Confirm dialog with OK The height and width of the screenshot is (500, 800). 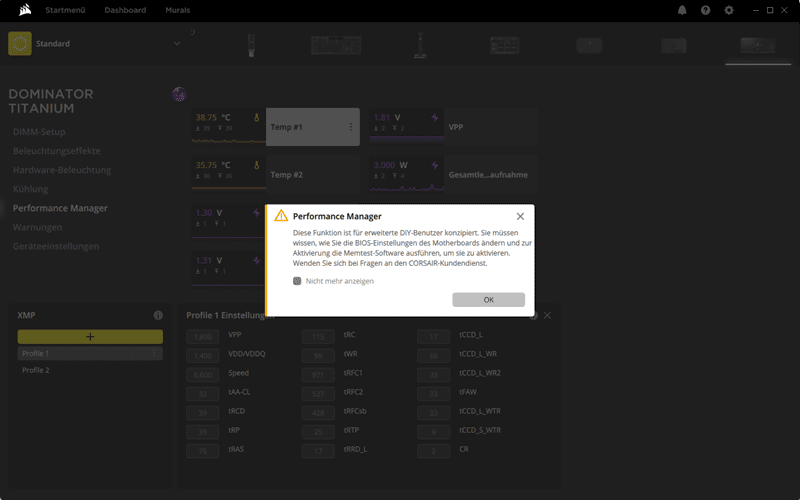(x=488, y=299)
